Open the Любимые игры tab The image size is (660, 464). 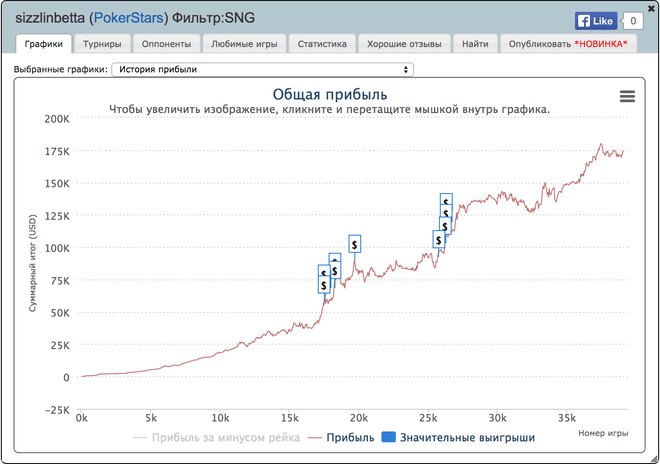point(244,44)
